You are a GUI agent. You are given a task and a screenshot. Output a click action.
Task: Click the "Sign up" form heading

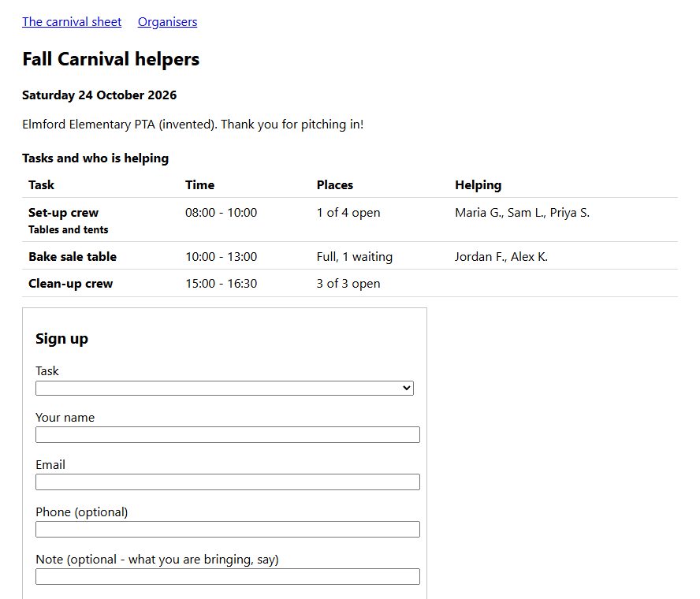(x=62, y=339)
